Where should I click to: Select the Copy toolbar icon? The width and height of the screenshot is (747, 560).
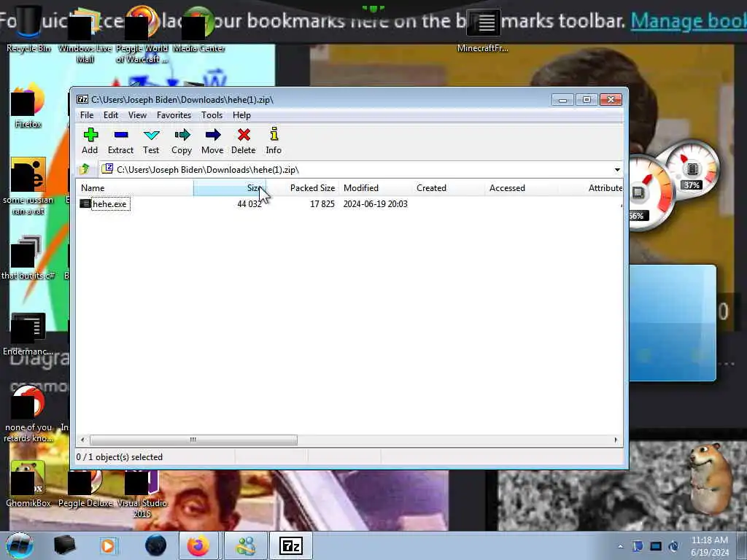[182, 141]
